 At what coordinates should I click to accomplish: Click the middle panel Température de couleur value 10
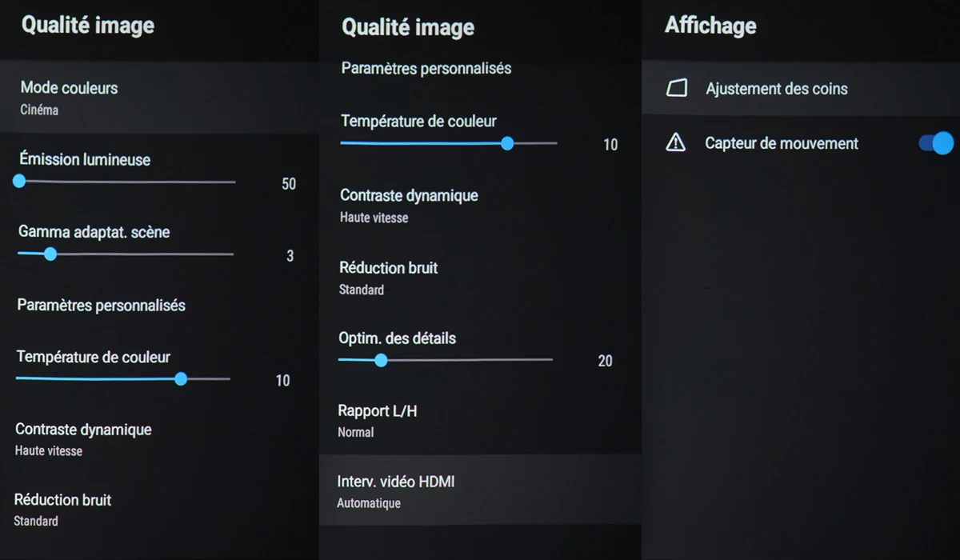click(610, 145)
